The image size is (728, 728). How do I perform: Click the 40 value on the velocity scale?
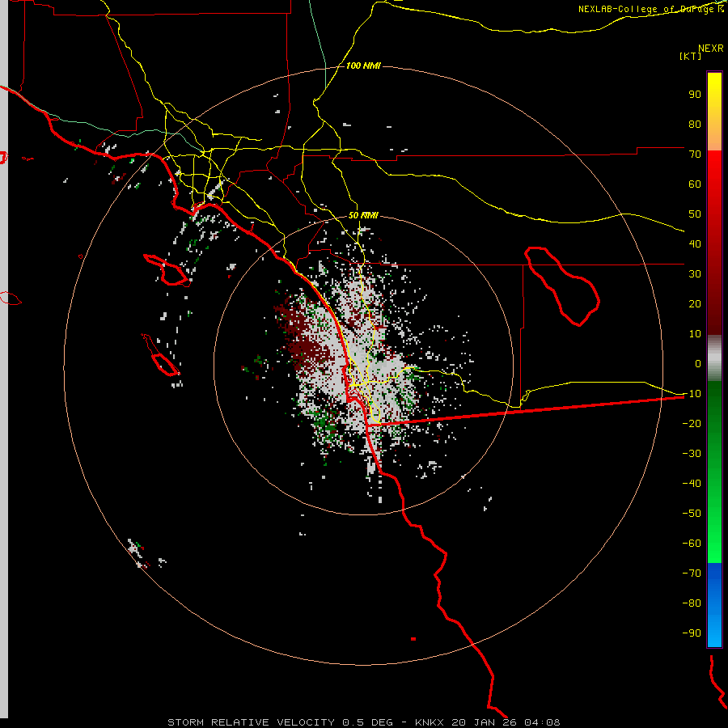click(x=695, y=244)
